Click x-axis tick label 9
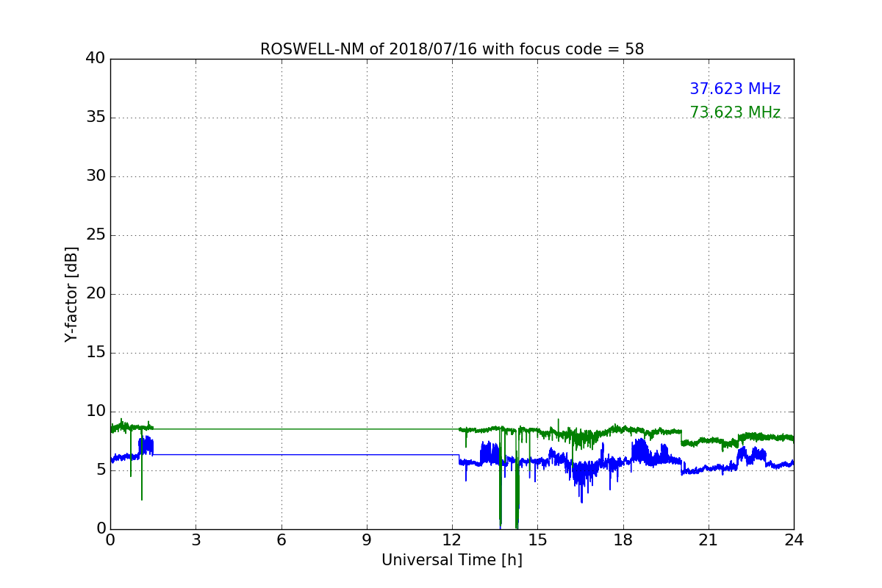Viewport: 882px width, 588px height. (x=367, y=539)
